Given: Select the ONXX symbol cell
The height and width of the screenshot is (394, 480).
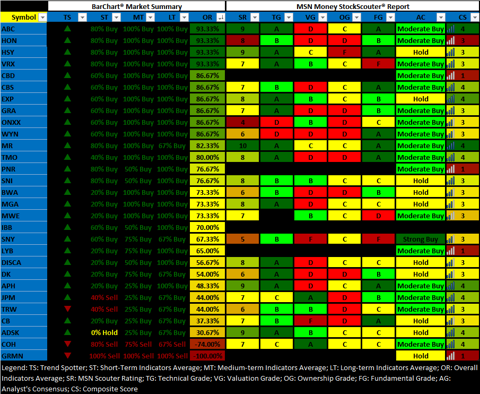Looking at the screenshot, I should point(24,122).
